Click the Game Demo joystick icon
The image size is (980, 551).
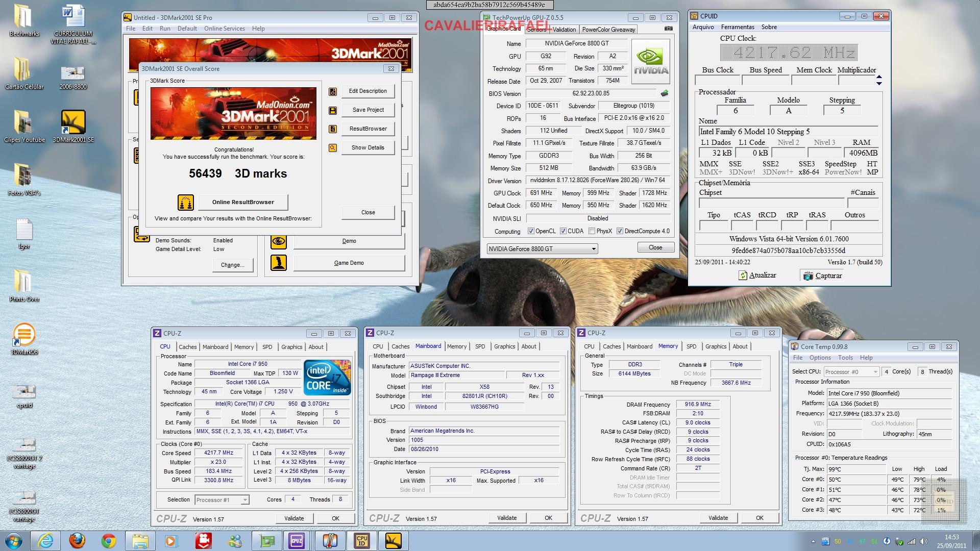(x=279, y=263)
